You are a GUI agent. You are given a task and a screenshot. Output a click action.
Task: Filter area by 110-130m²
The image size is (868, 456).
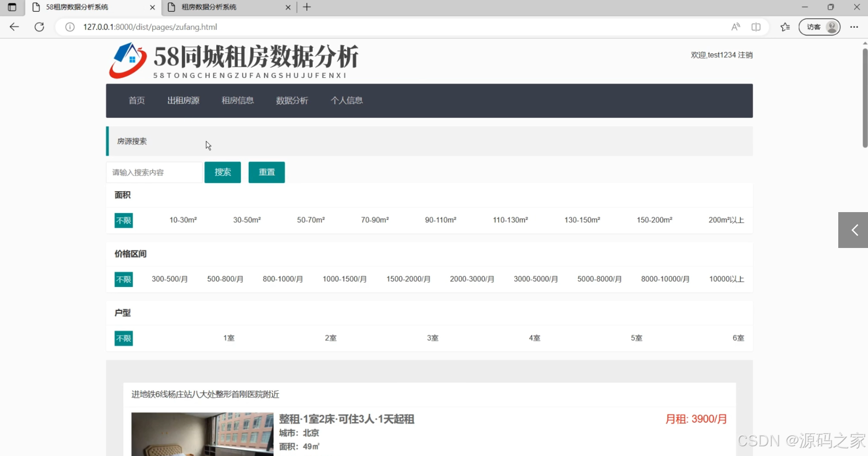[x=510, y=220]
